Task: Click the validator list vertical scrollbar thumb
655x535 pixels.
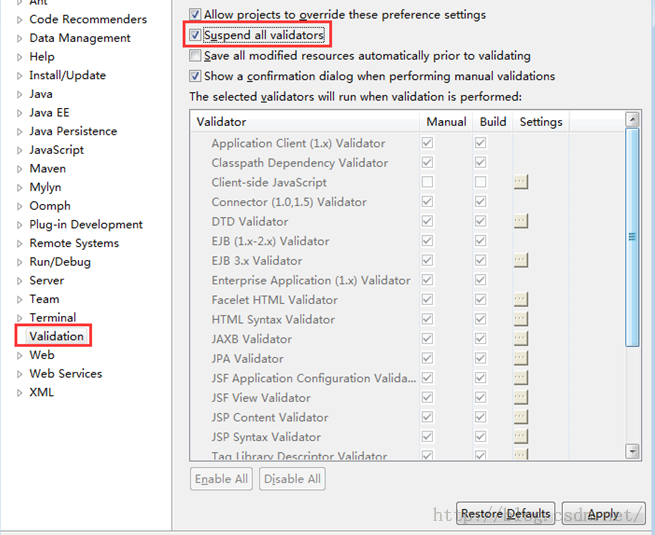Action: point(632,237)
